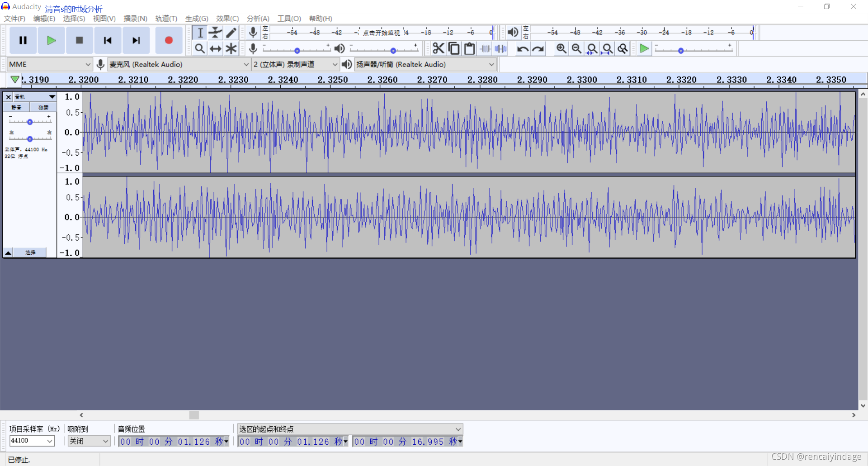The height and width of the screenshot is (466, 868).
Task: Zoom in on the waveform
Action: click(561, 48)
